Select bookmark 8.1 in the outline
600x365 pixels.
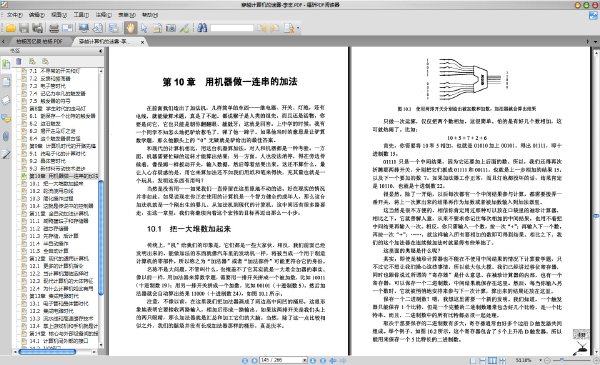[62, 116]
